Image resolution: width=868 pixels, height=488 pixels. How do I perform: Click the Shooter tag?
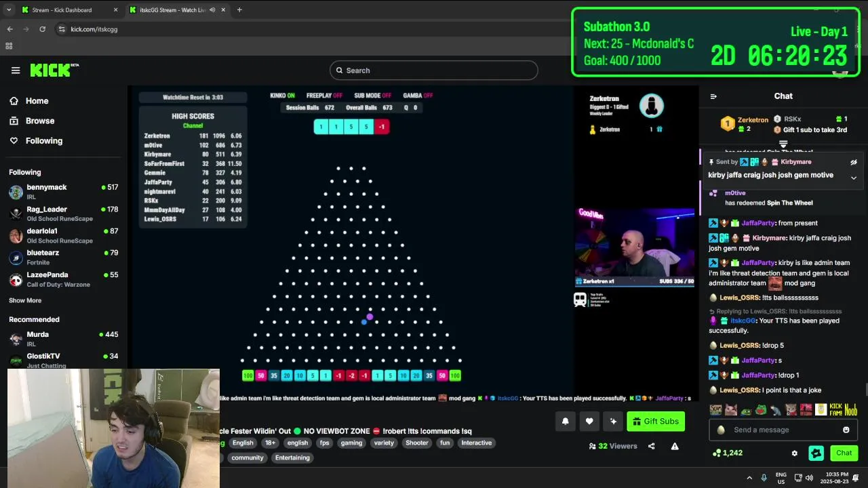tap(417, 443)
